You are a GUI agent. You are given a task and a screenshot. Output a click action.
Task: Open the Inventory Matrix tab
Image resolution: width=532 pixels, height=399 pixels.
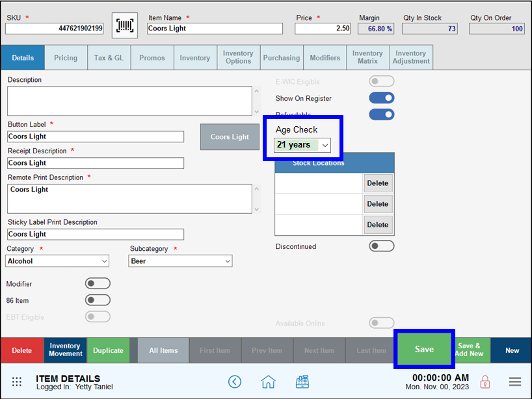click(368, 58)
